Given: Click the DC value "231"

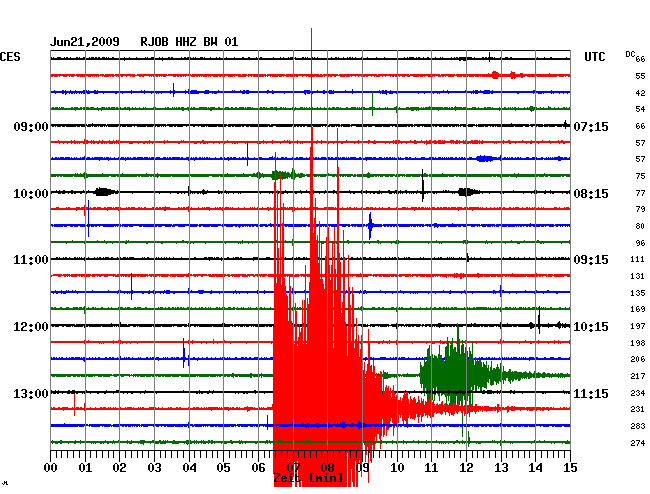Looking at the screenshot, I should (638, 409).
